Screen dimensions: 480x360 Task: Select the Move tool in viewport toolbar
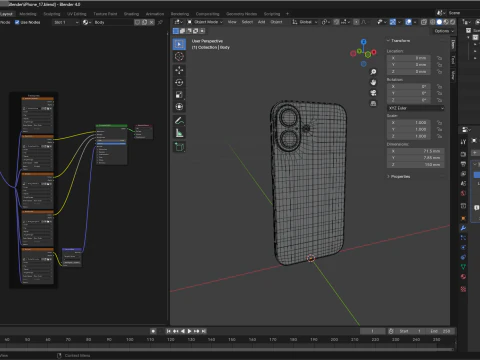point(179,70)
